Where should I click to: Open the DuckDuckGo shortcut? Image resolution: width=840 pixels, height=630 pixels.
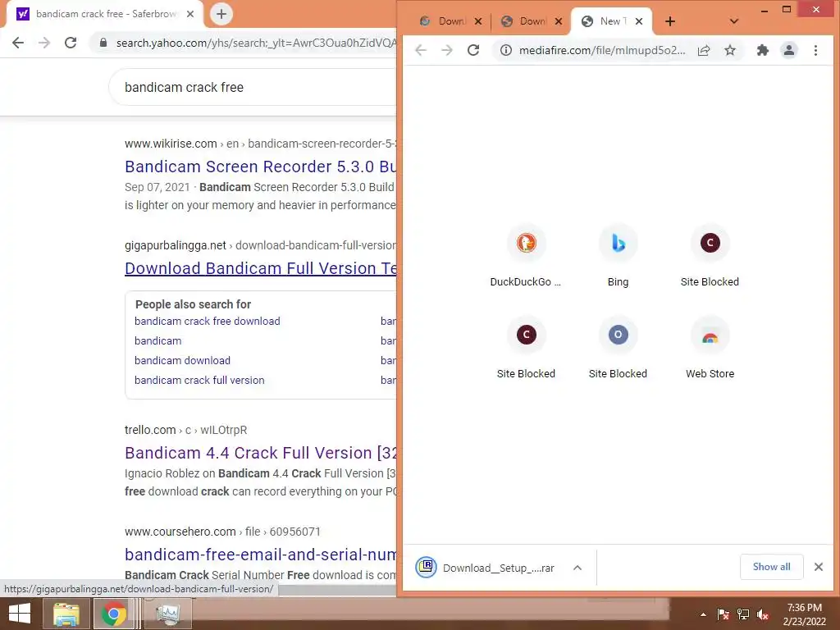(526, 256)
